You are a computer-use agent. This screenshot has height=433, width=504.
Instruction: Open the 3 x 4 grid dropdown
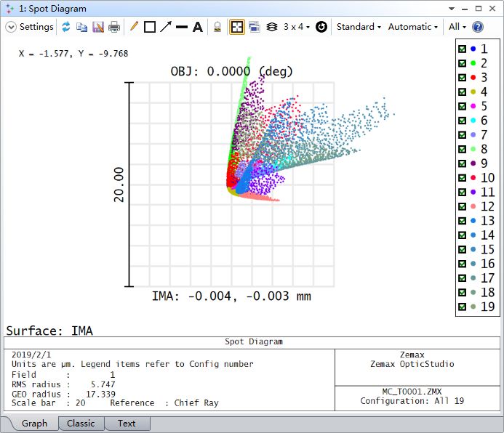tap(297, 27)
